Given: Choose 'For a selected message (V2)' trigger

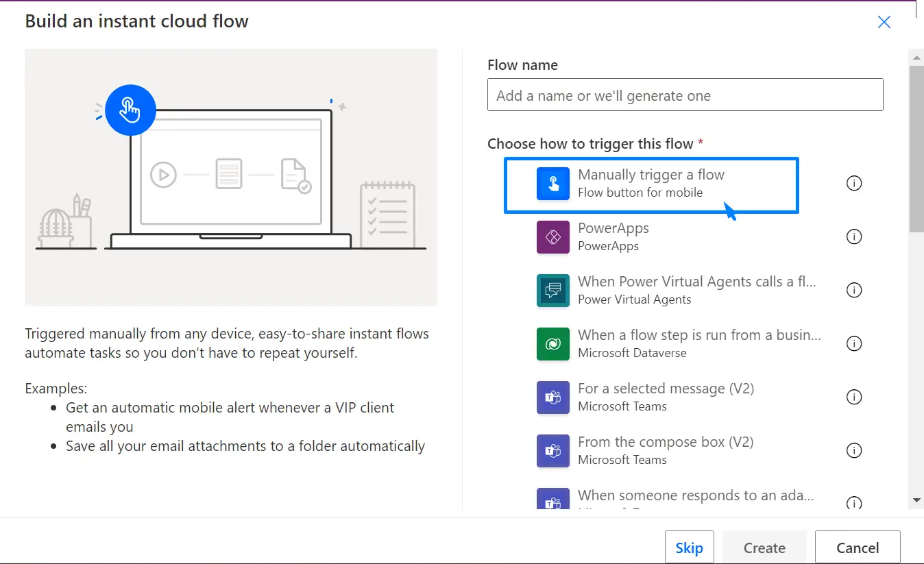Looking at the screenshot, I should click(x=666, y=389).
